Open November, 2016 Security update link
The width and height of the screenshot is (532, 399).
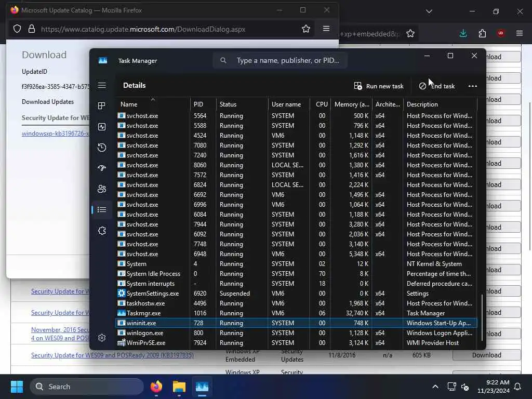60,334
